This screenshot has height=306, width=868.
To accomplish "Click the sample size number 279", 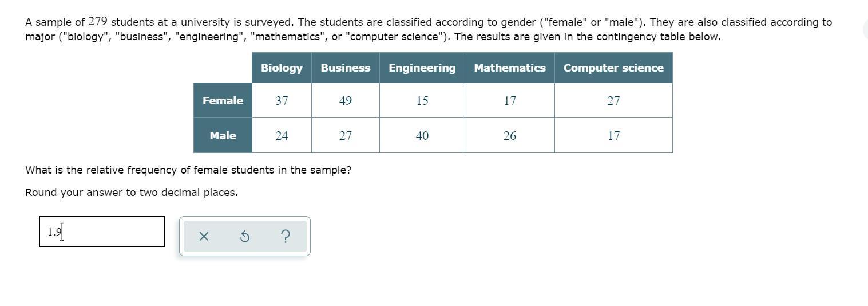I will pos(98,22).
